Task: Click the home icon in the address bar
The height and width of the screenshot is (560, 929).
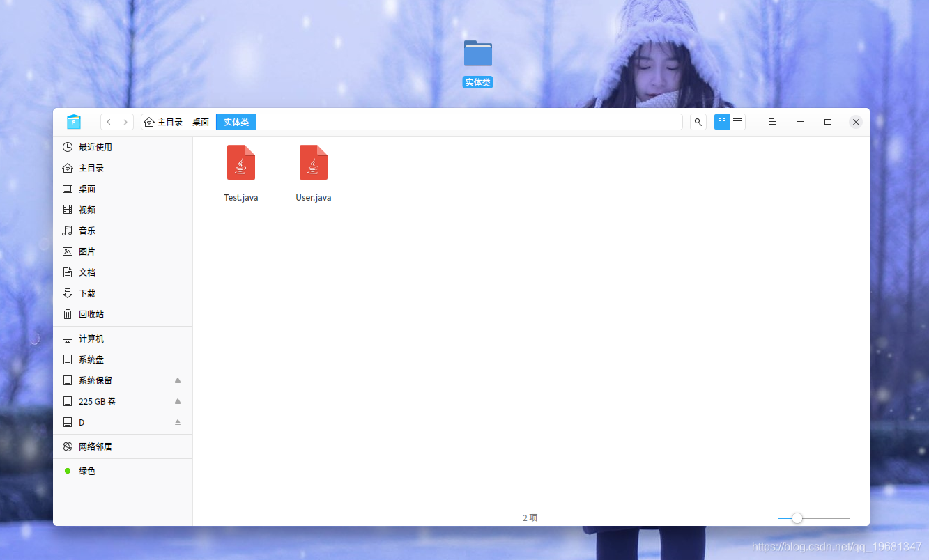Action: [x=149, y=122]
